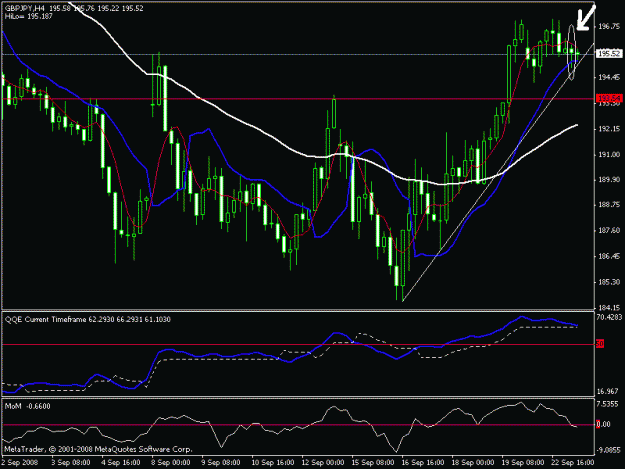Image resolution: width=625 pixels, height=469 pixels.
Task: Click the 9 Sep 08:00 time label
Action: pos(221,462)
